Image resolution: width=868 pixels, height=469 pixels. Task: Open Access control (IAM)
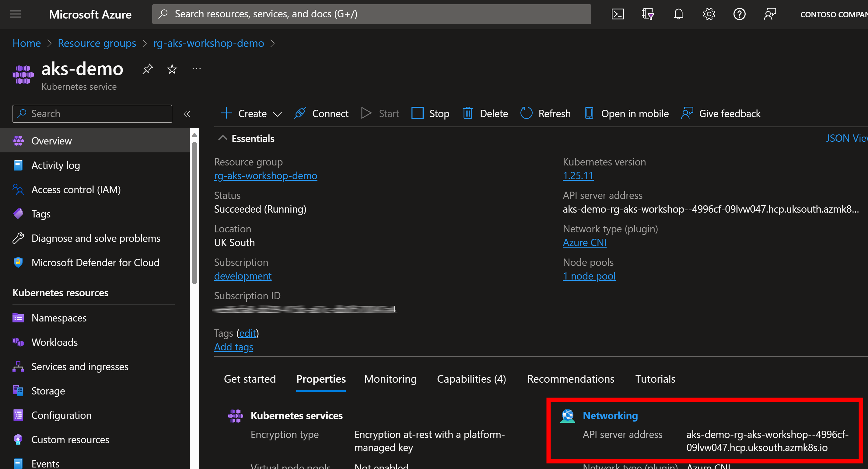pos(94,189)
